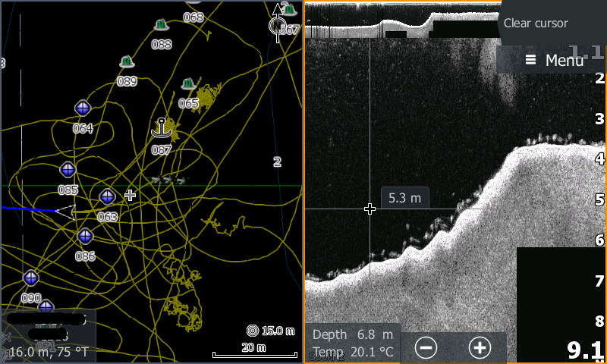
Task: Click waypoint 063 crosshair marker
Action: pyautogui.click(x=107, y=196)
